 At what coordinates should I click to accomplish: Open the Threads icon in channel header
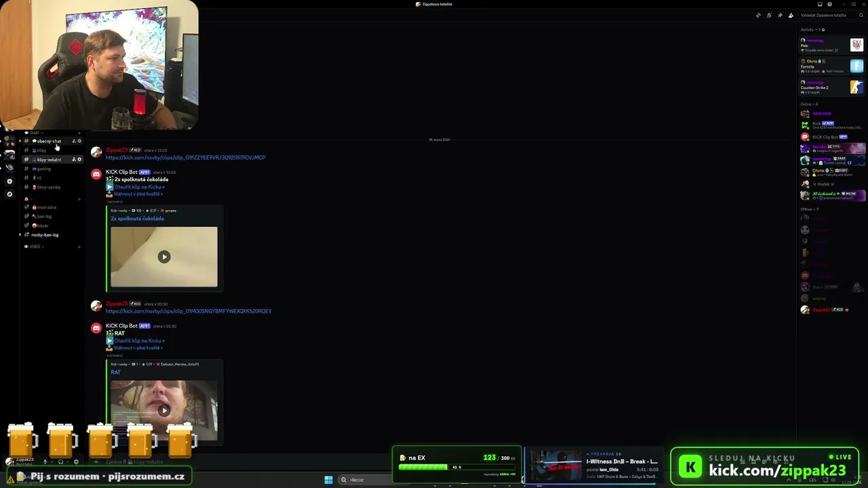click(x=758, y=15)
